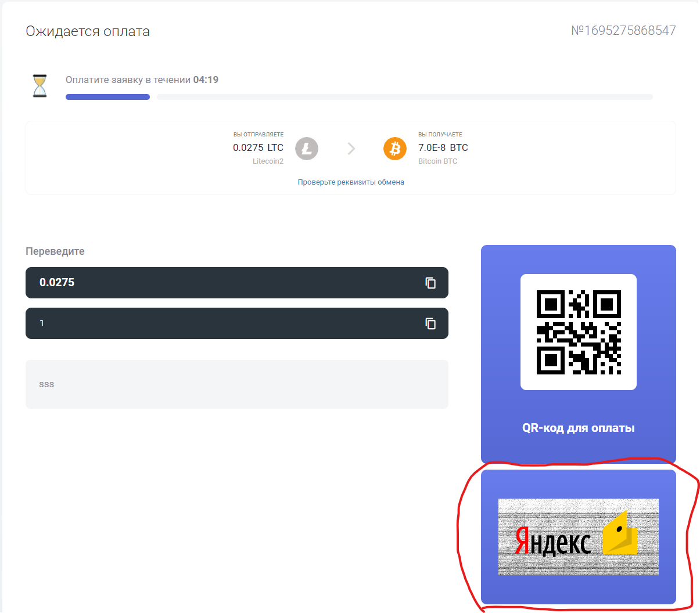
Task: Click the red Яндекс logo text
Action: (552, 542)
